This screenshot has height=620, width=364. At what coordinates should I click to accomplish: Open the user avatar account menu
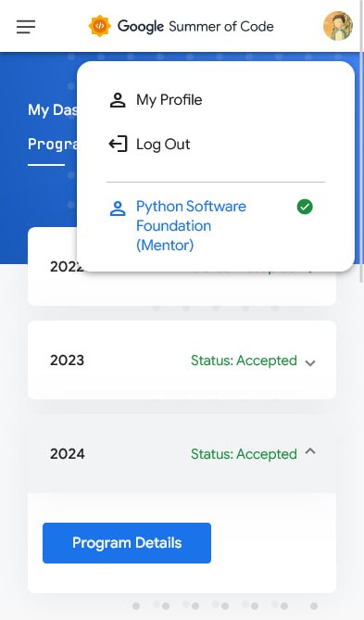[338, 26]
